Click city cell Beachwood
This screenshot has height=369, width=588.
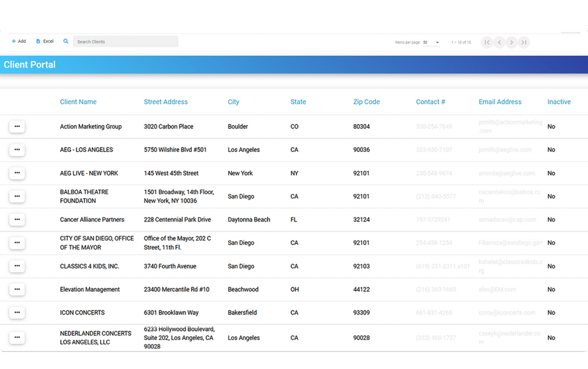point(243,289)
